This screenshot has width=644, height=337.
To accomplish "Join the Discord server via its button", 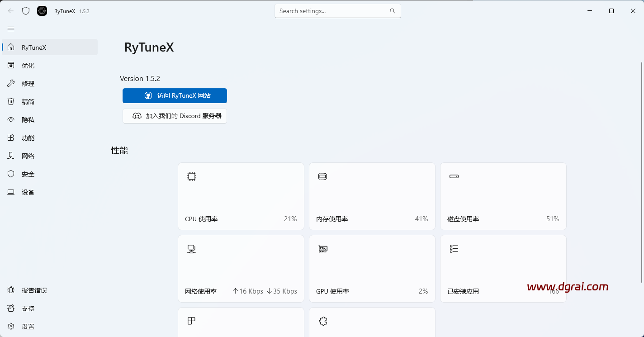I will (175, 116).
